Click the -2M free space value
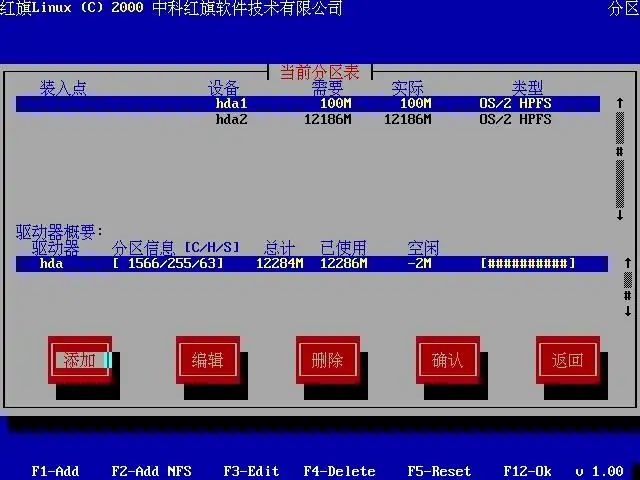Screen dimensions: 640x480 pos(420,264)
